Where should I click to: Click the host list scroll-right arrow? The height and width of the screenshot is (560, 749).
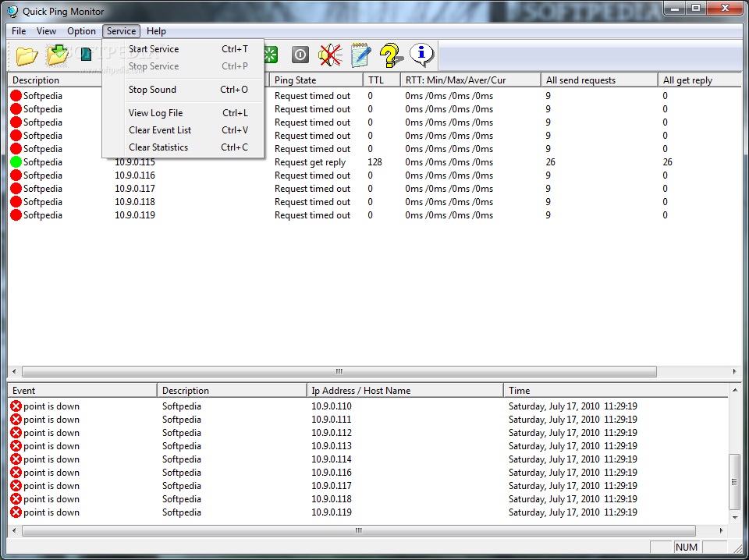[735, 371]
